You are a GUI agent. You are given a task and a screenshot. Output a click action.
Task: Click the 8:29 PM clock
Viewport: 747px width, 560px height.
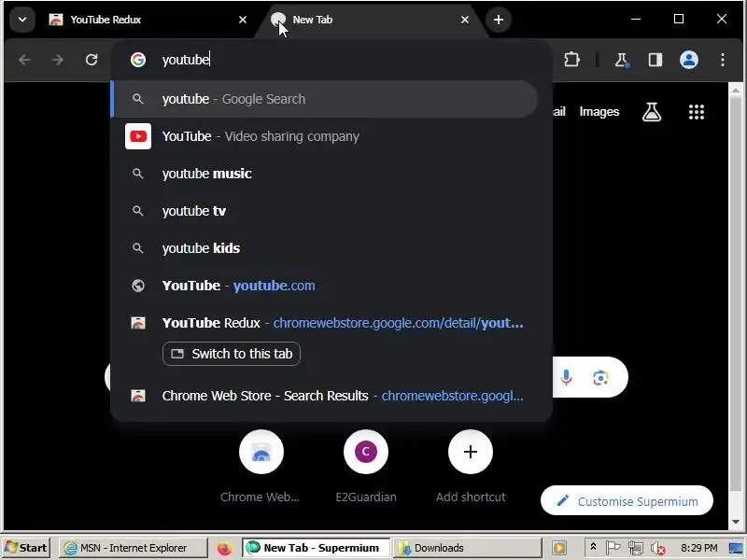tap(698, 548)
